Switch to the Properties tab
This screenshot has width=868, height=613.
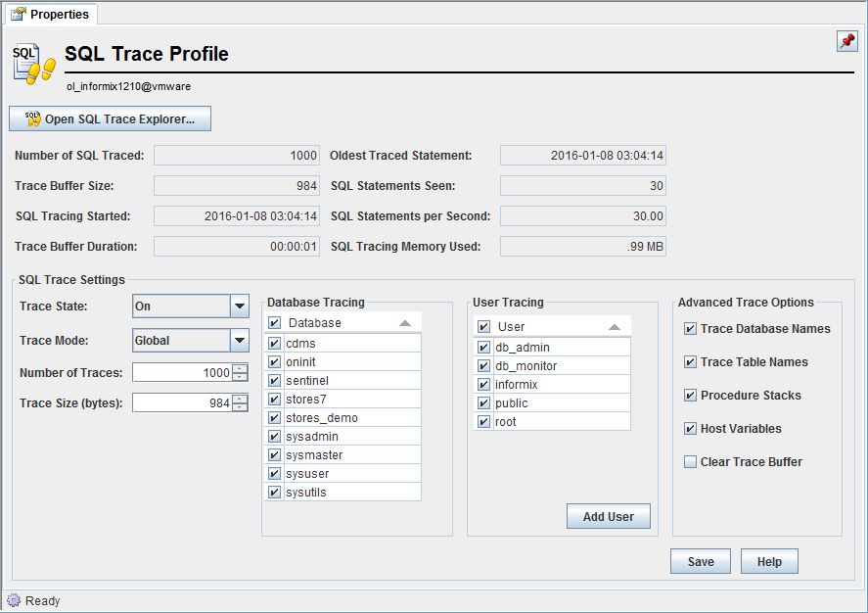(50, 15)
